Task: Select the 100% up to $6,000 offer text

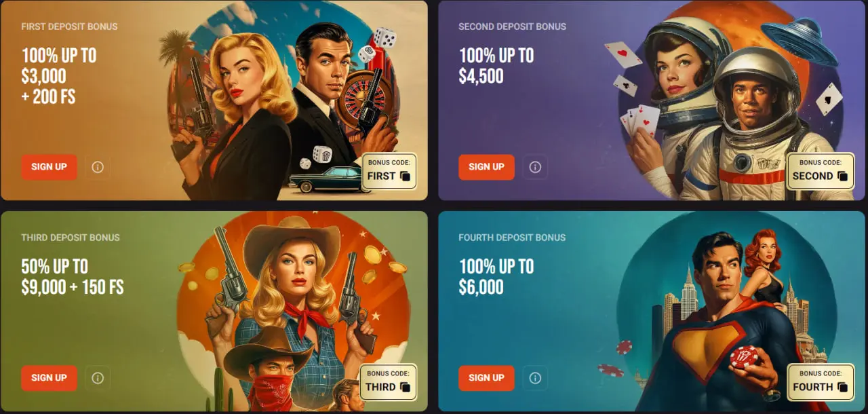Action: pos(496,276)
